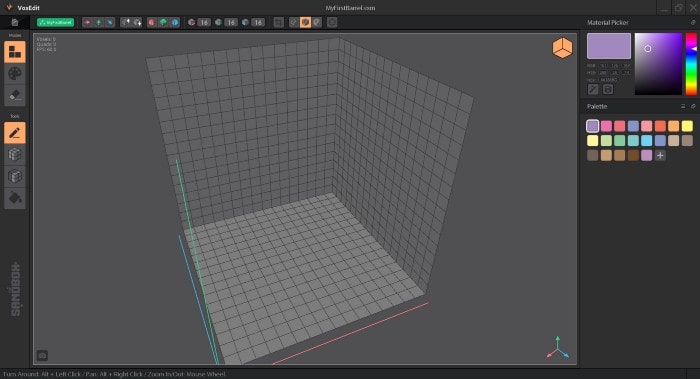
Task: Select the Pencil tool
Action: point(15,133)
